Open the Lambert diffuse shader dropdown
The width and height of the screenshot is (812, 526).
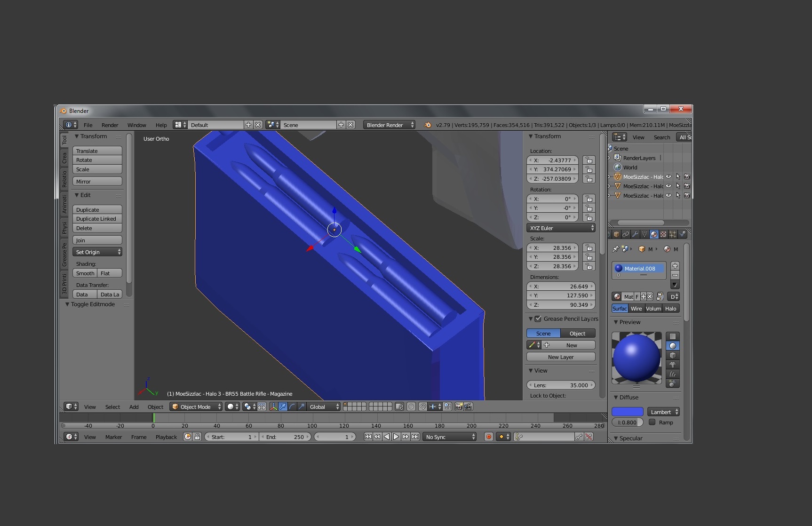(x=663, y=412)
